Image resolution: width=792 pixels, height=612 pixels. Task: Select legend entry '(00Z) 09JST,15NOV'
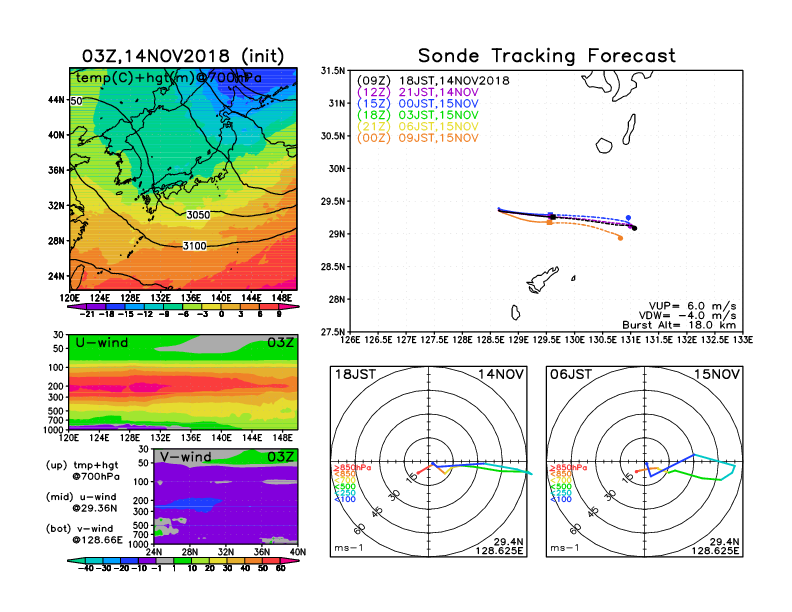(418, 138)
